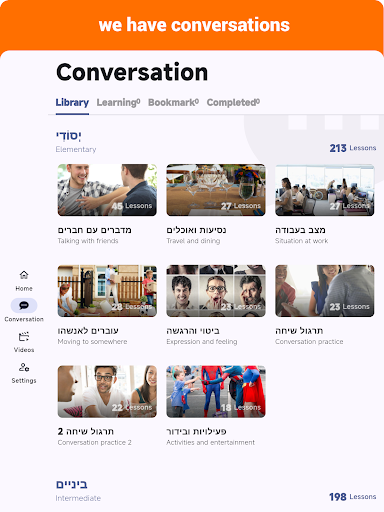The image size is (384, 512).
Task: Open the Home icon in the sidebar
Action: tap(24, 275)
